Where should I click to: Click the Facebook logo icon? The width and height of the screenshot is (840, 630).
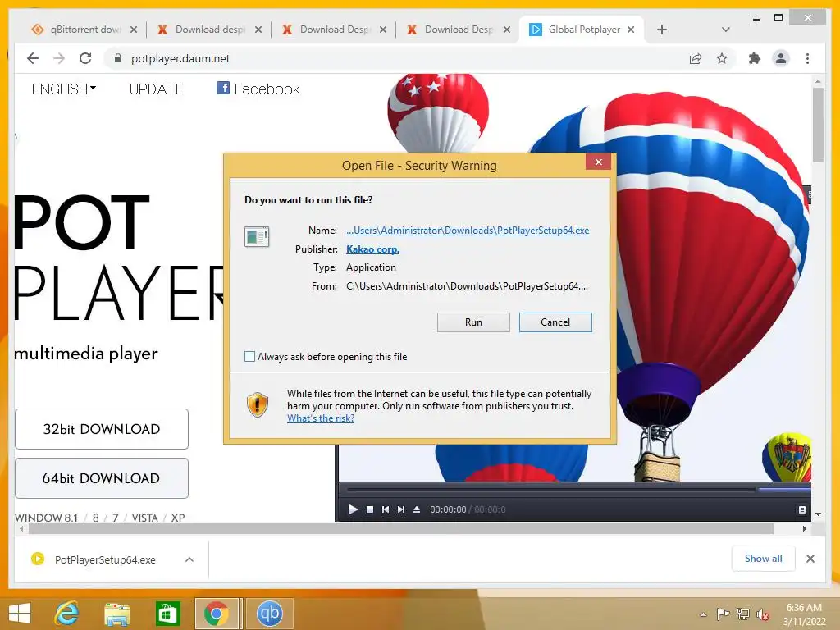pos(223,88)
